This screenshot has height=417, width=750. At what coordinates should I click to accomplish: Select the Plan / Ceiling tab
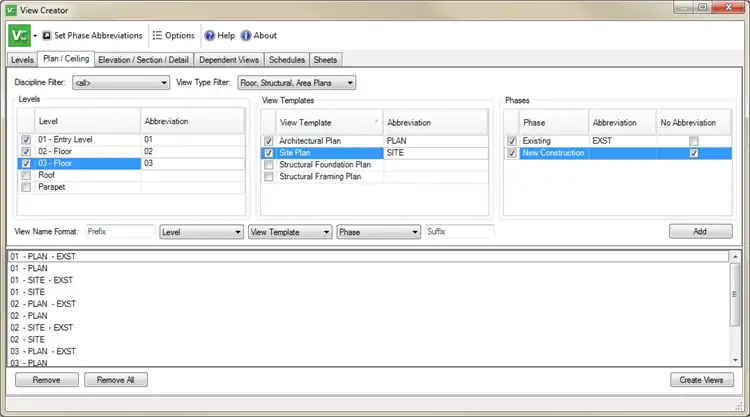pos(66,58)
